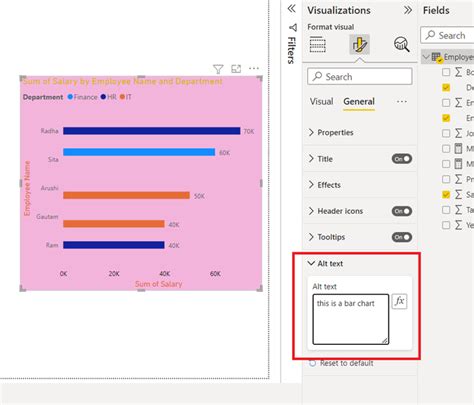Viewport: 474px width, 405px height.
Task: Click Radha's dark blue 70K bar
Action: [x=152, y=131]
